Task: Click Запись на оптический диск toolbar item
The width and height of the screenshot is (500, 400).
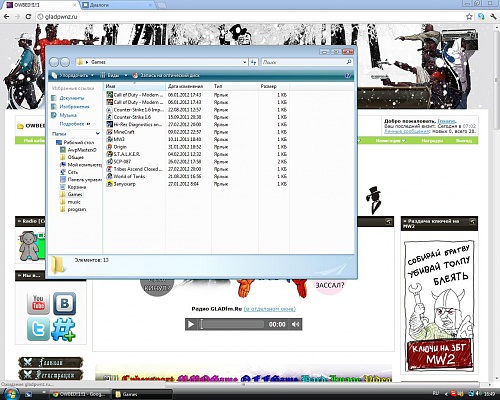Action: pyautogui.click(x=166, y=75)
